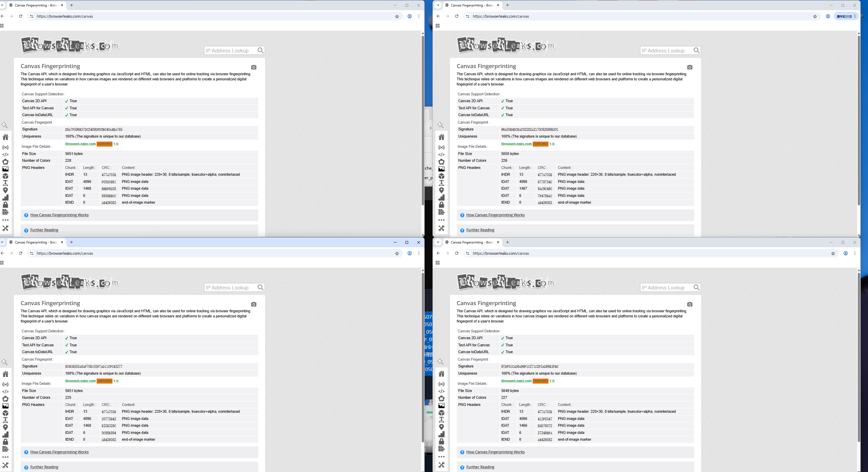
Task: Click the "5650 bytes" file size value
Action: pos(510,154)
